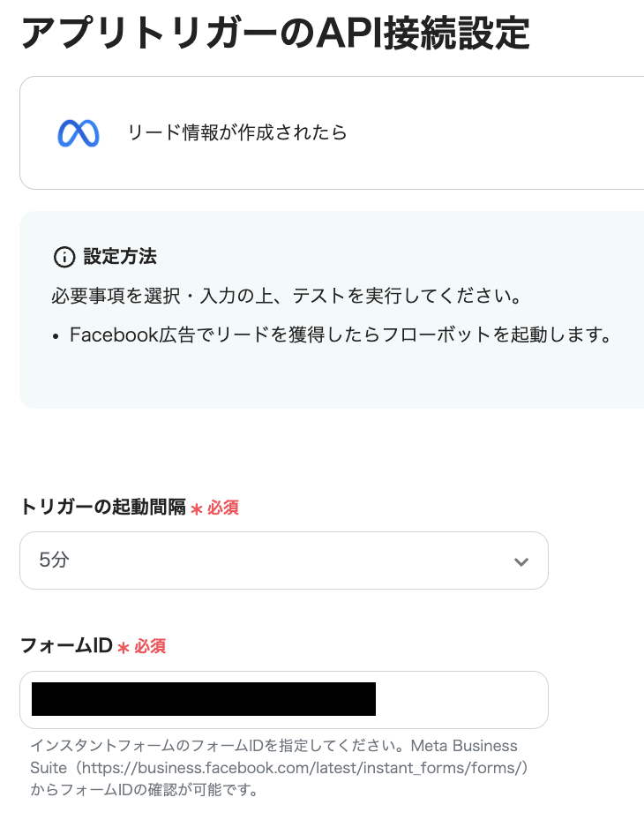Click the 必須 required marker beside トリガーの起動間隔

point(221,508)
